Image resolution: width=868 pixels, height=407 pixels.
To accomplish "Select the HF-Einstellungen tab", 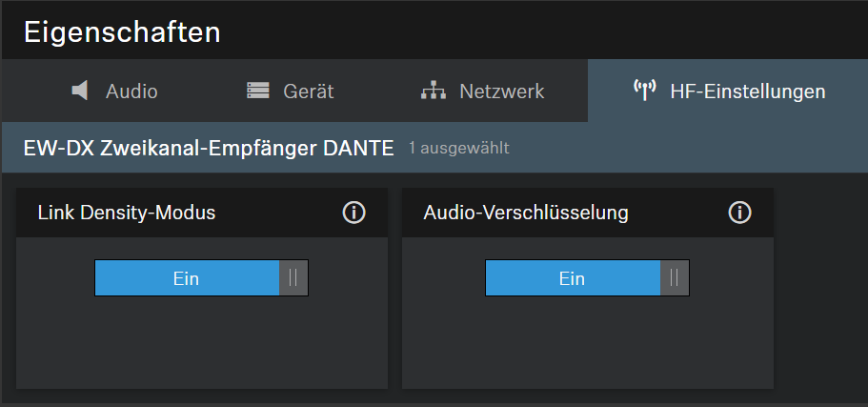I will point(747,92).
